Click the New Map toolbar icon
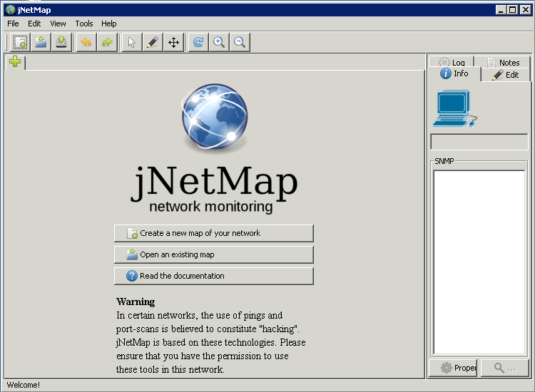Viewport: 535px width, 392px height. [20, 43]
